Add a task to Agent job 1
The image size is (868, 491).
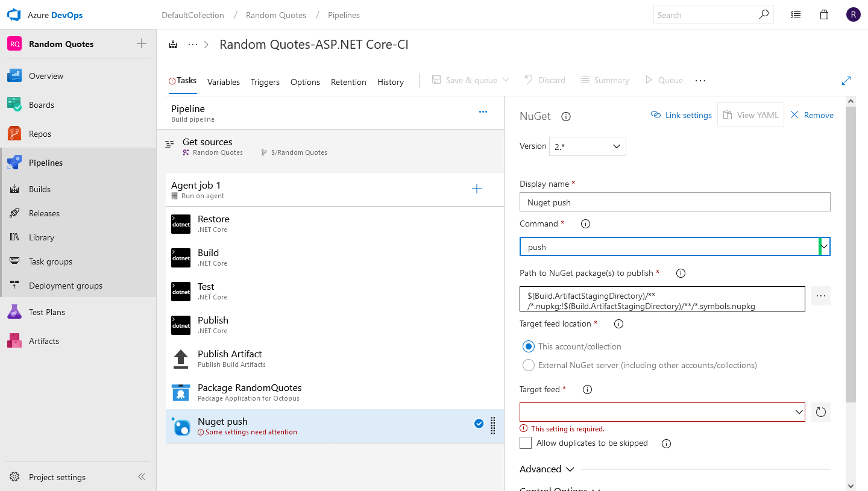click(x=477, y=189)
